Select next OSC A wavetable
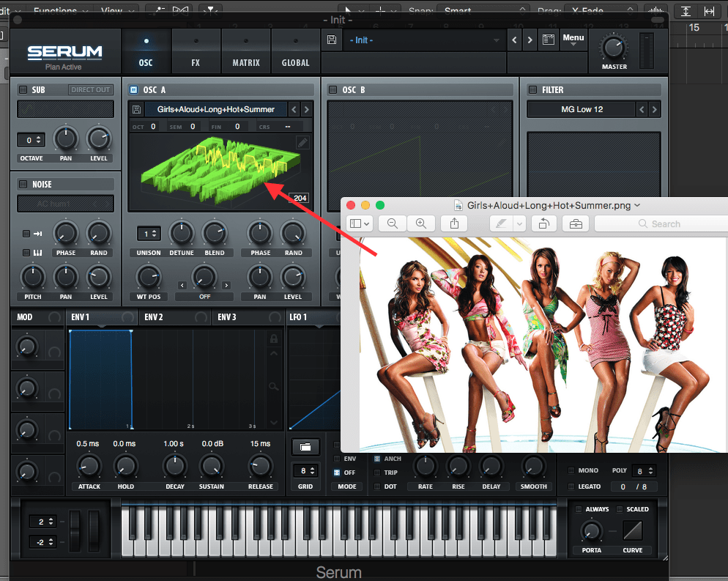The width and height of the screenshot is (728, 581). point(306,110)
